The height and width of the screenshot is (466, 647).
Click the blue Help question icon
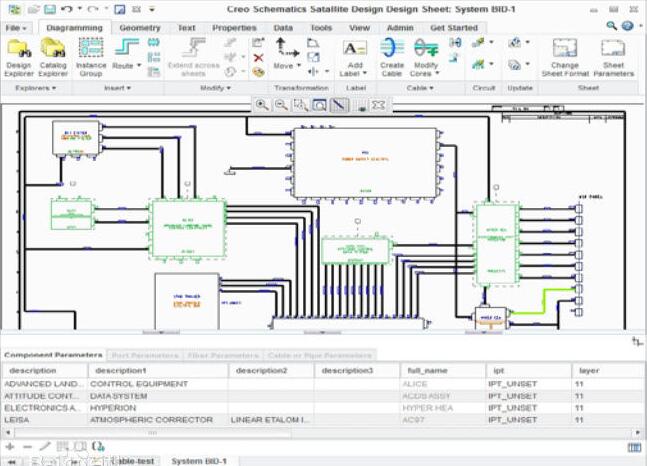(628, 26)
